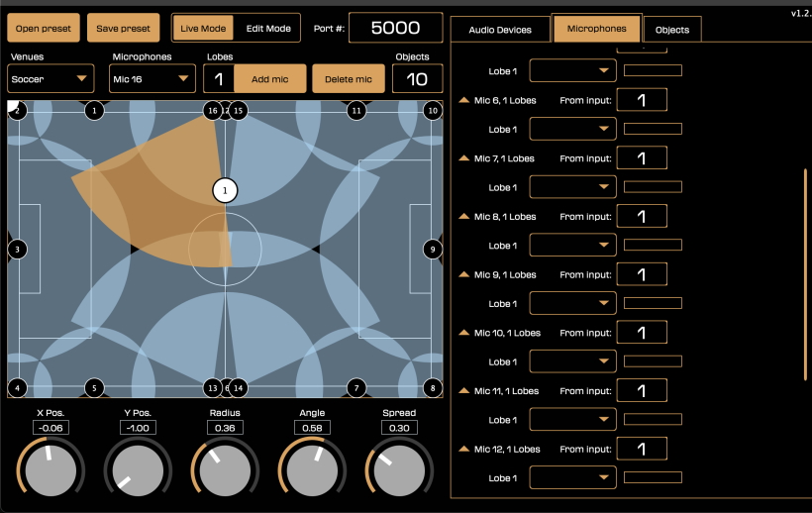Image resolution: width=812 pixels, height=513 pixels.
Task: Select microphone marker 11 on top edge
Action: 355,111
